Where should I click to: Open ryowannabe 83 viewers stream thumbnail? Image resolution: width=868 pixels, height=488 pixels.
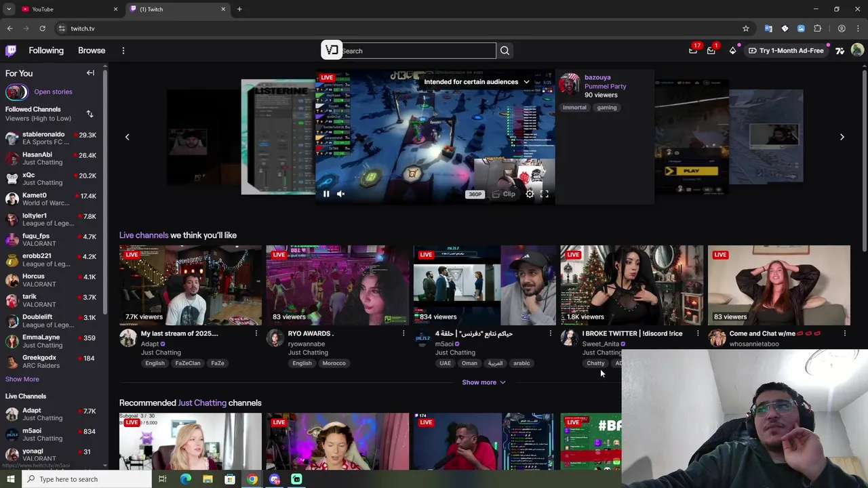(x=337, y=285)
